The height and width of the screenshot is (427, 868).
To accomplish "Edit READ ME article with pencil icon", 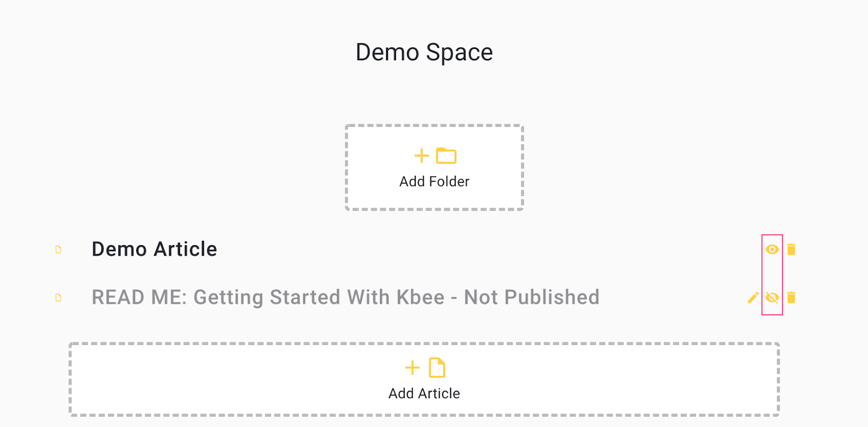I will (753, 297).
